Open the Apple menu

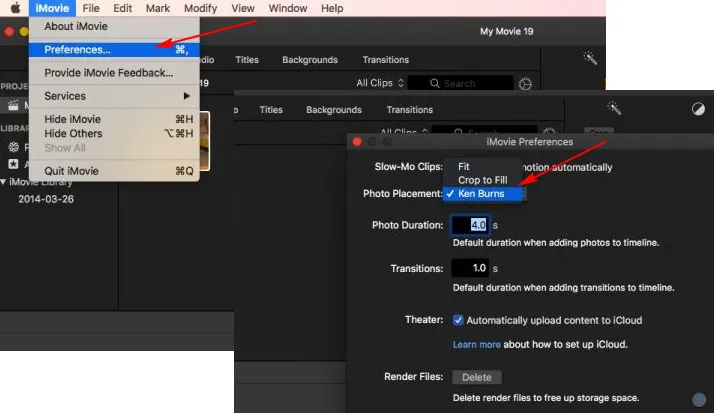tap(15, 8)
